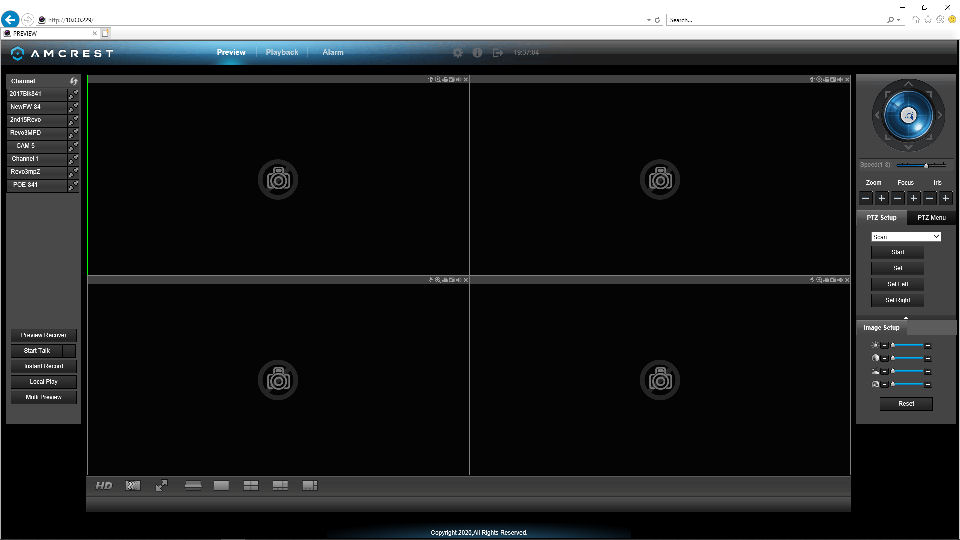Select channel CAM 5 in list
This screenshot has width=960, height=540.
(x=37, y=146)
